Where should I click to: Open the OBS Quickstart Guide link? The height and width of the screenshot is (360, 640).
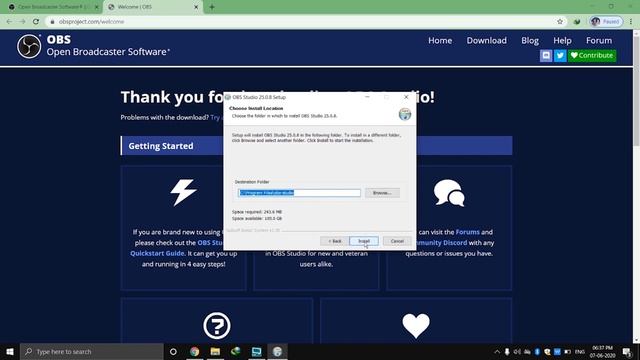157,253
